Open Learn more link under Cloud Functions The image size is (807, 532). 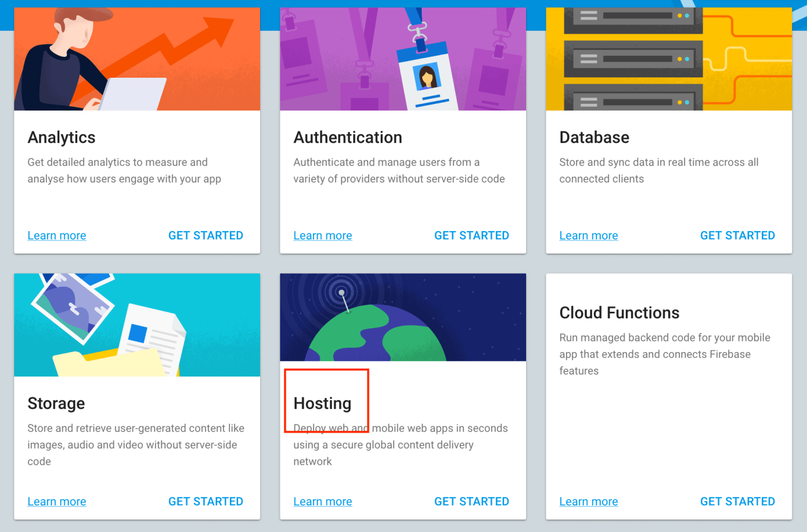588,502
